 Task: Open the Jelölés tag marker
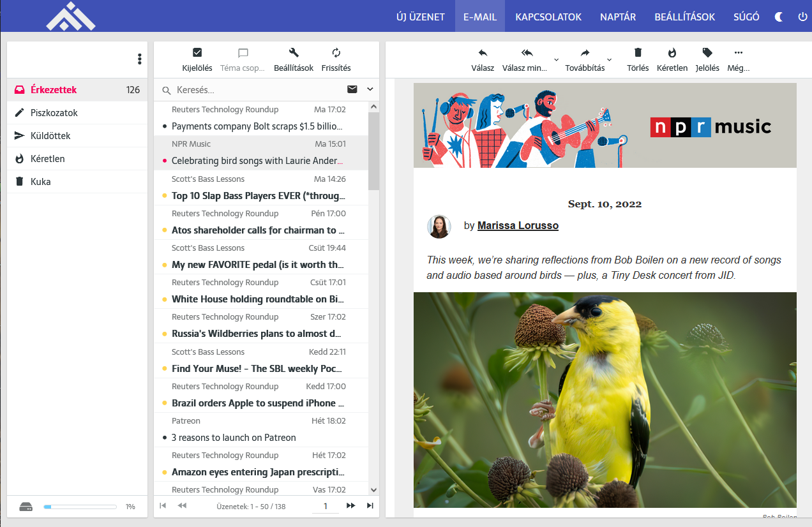pyautogui.click(x=707, y=53)
